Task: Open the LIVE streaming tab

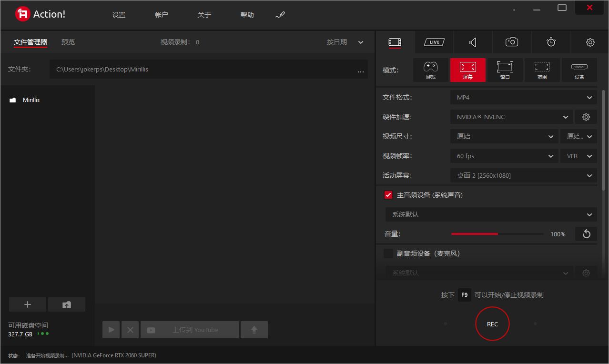Action: 434,42
